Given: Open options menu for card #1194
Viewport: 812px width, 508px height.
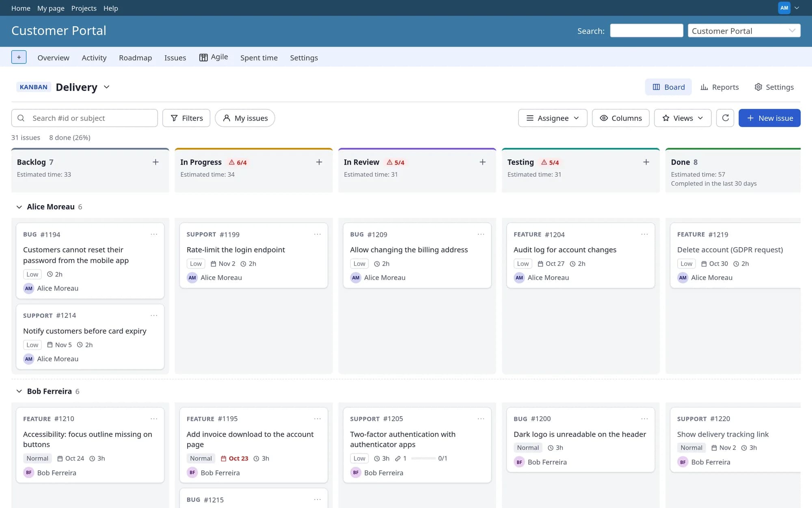Looking at the screenshot, I should 154,234.
